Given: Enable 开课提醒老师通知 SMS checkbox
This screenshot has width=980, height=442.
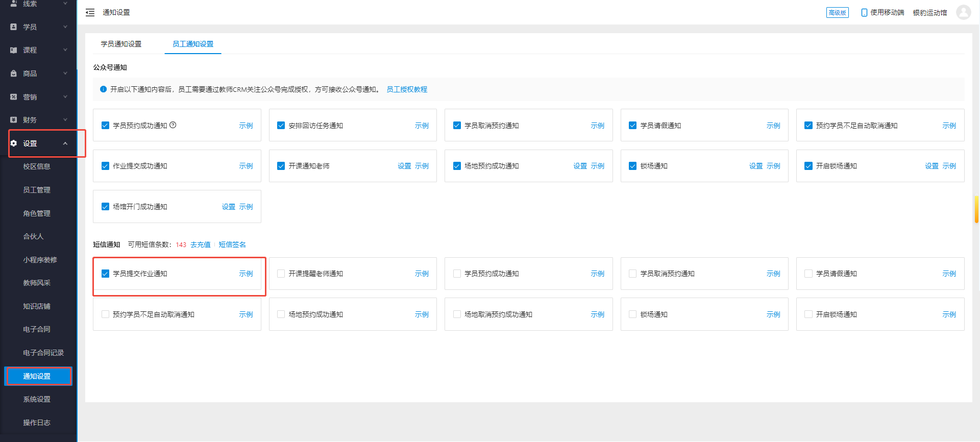Looking at the screenshot, I should 281,274.
